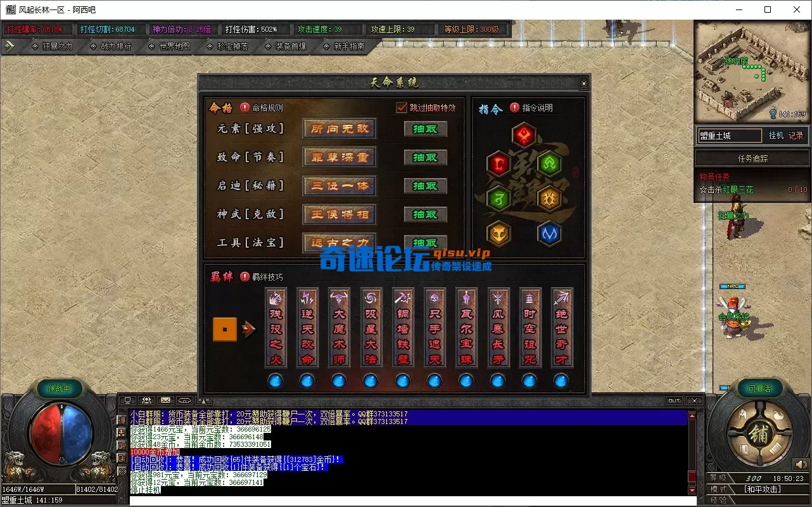
Task: Click the green leaf rune in the 指令 panel
Action: 550,164
